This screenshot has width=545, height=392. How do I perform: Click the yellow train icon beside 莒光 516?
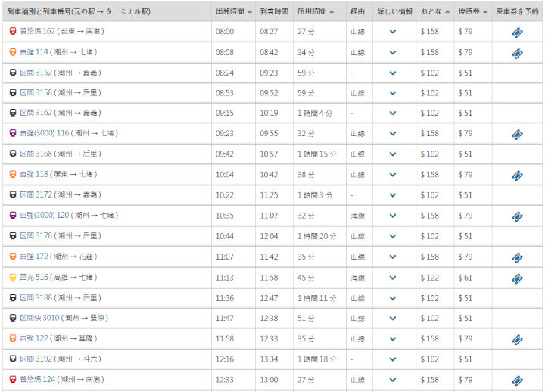[x=13, y=277]
